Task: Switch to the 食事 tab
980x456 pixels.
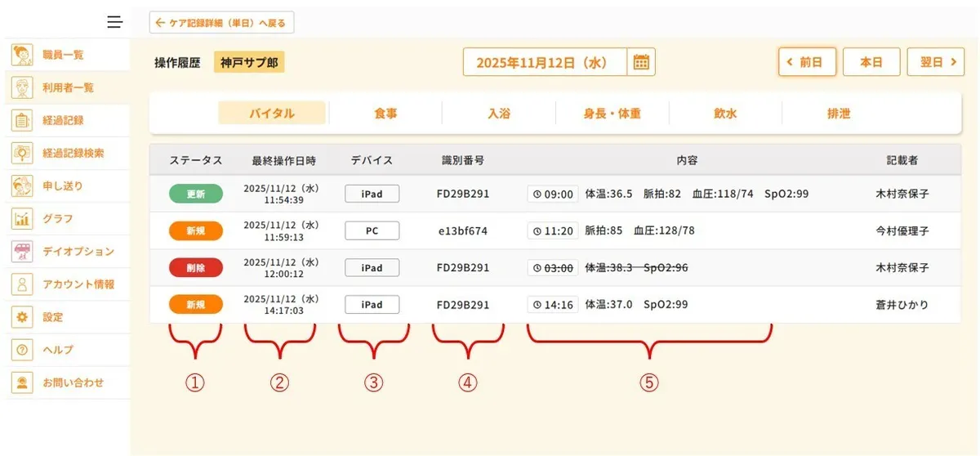Action: [x=385, y=114]
